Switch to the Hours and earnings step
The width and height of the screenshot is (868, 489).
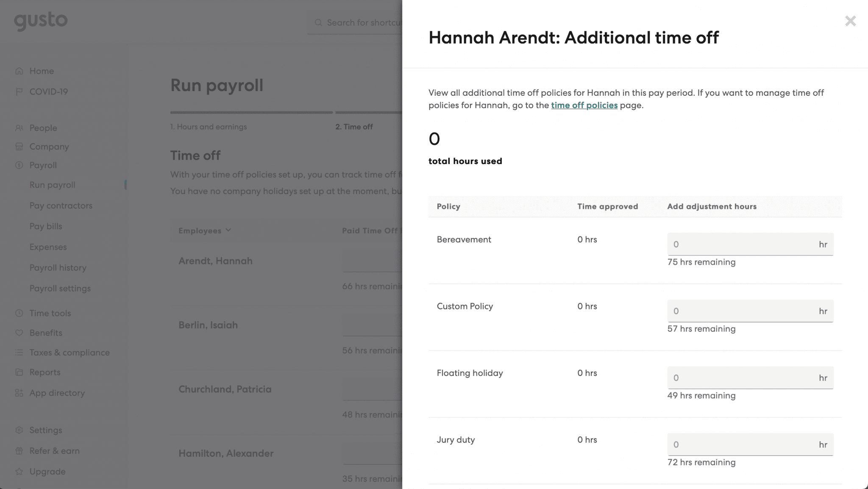pos(209,126)
